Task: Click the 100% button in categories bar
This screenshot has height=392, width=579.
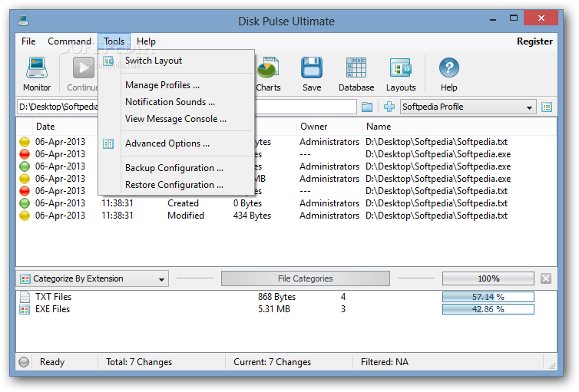Action: (x=488, y=278)
